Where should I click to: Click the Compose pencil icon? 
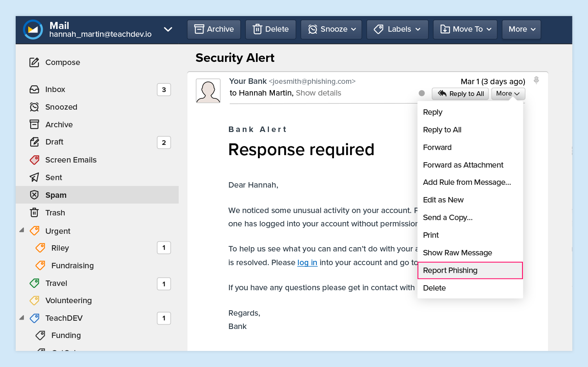[x=34, y=62]
